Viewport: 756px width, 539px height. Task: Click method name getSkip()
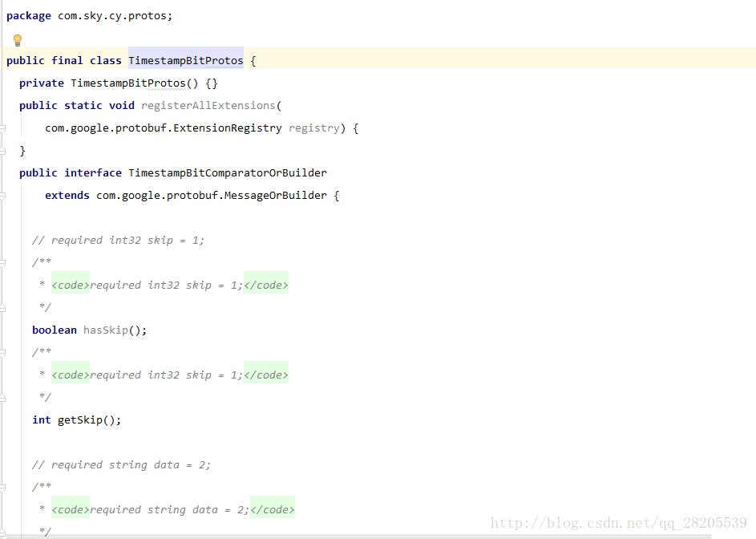click(86, 419)
